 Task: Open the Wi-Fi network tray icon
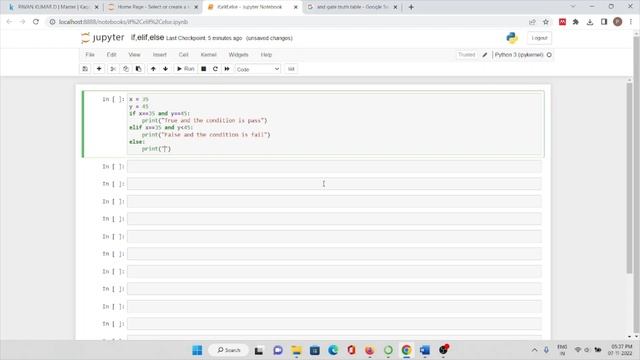click(x=578, y=350)
